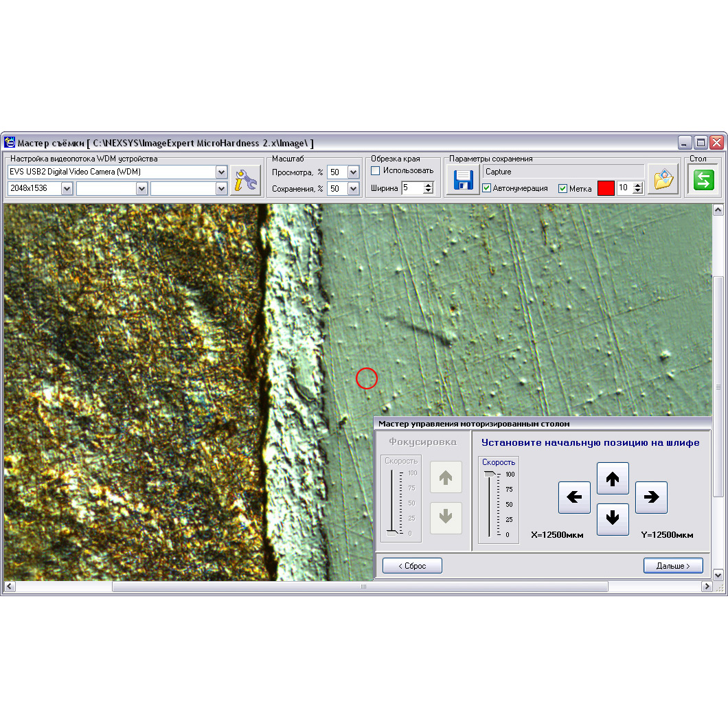
Task: Click the Сброс reset button
Action: point(412,565)
